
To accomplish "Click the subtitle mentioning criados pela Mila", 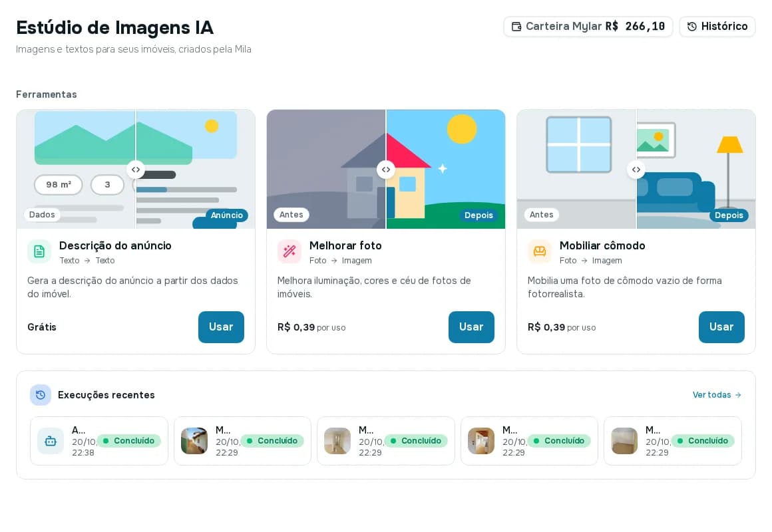I will 133,49.
